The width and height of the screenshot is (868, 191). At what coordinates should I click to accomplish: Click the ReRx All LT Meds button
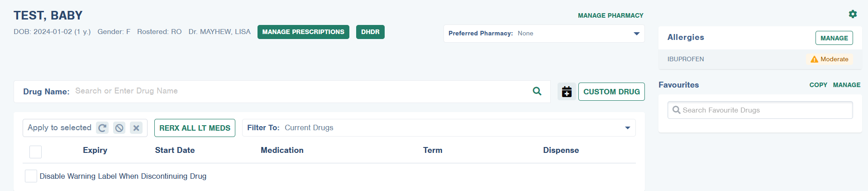tap(195, 128)
